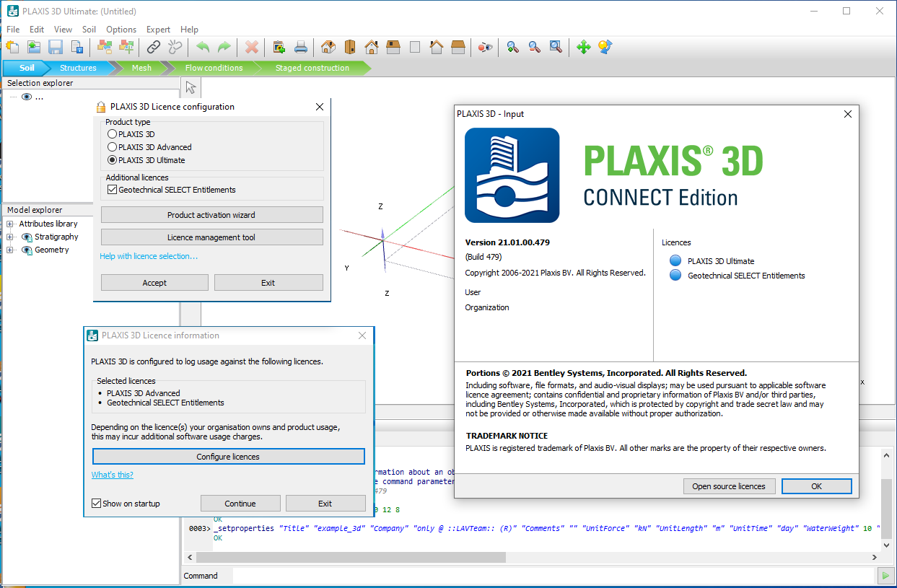The width and height of the screenshot is (897, 588).
Task: Click the New project toolbar icon
Action: tap(13, 47)
